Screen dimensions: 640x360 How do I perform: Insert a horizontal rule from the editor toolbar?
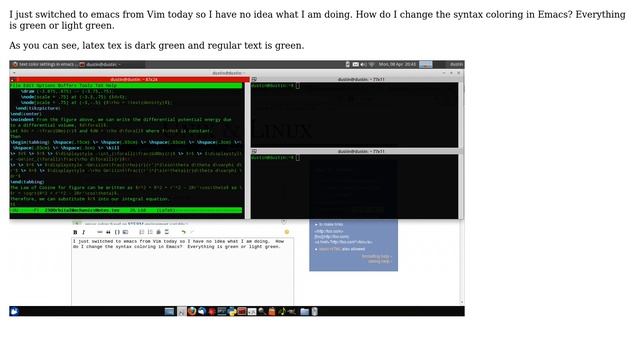(x=167, y=232)
